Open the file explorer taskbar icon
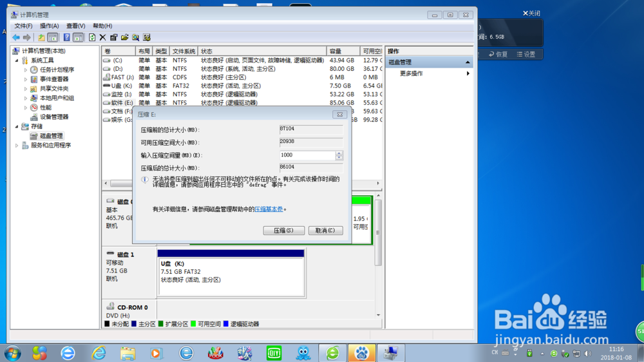Viewport: 644px width, 362px height. [128, 354]
